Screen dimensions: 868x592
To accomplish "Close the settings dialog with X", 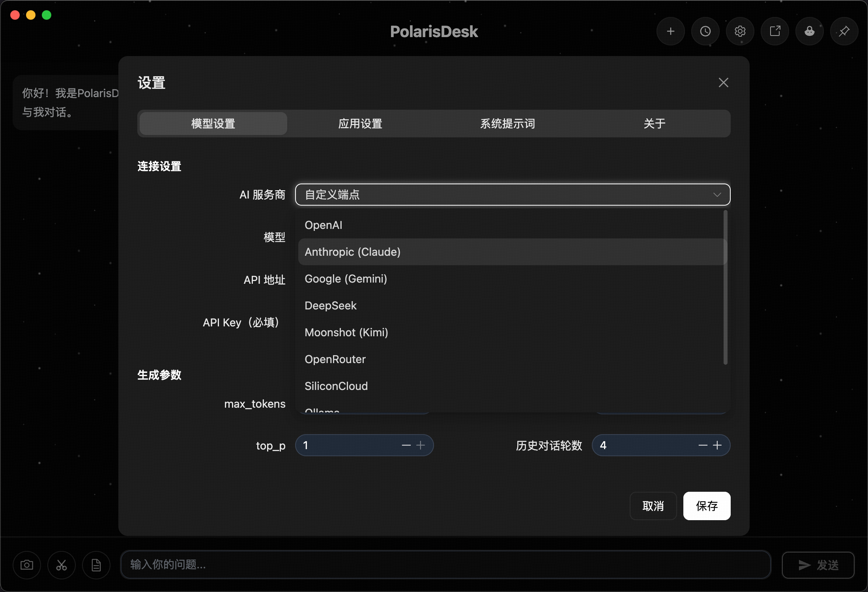I will (723, 82).
